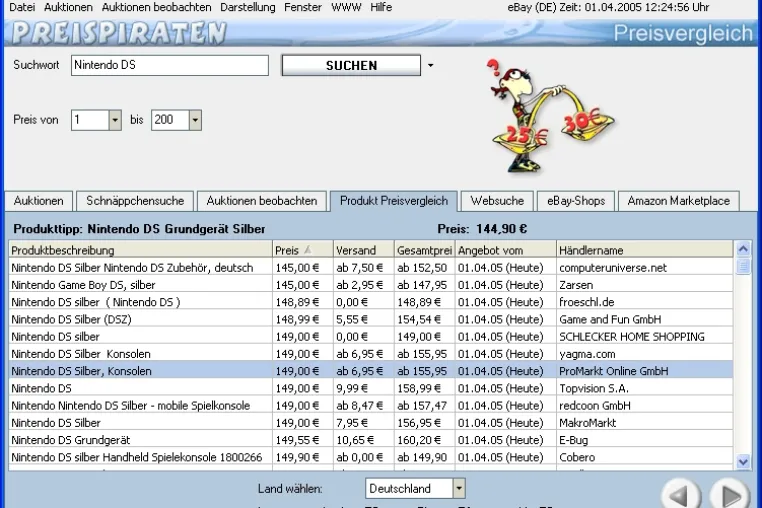The height and width of the screenshot is (508, 762).
Task: Select row 'Nintendo DS Silber (DSZ)'
Action: (371, 319)
